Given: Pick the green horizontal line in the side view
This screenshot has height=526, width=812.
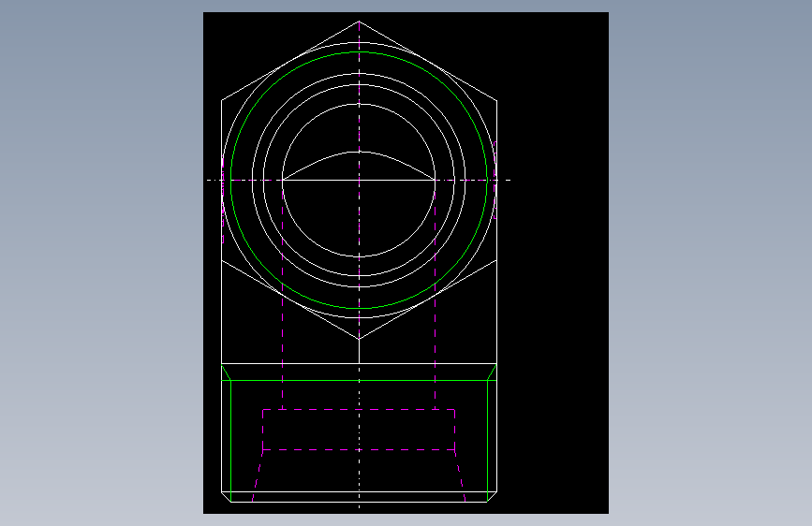Looking at the screenshot, I should 359,381.
